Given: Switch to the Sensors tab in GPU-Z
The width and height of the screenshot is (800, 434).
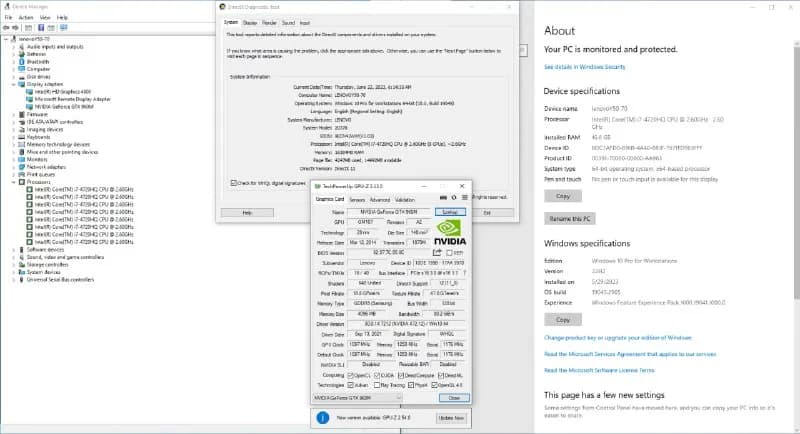Looking at the screenshot, I should pyautogui.click(x=357, y=200).
